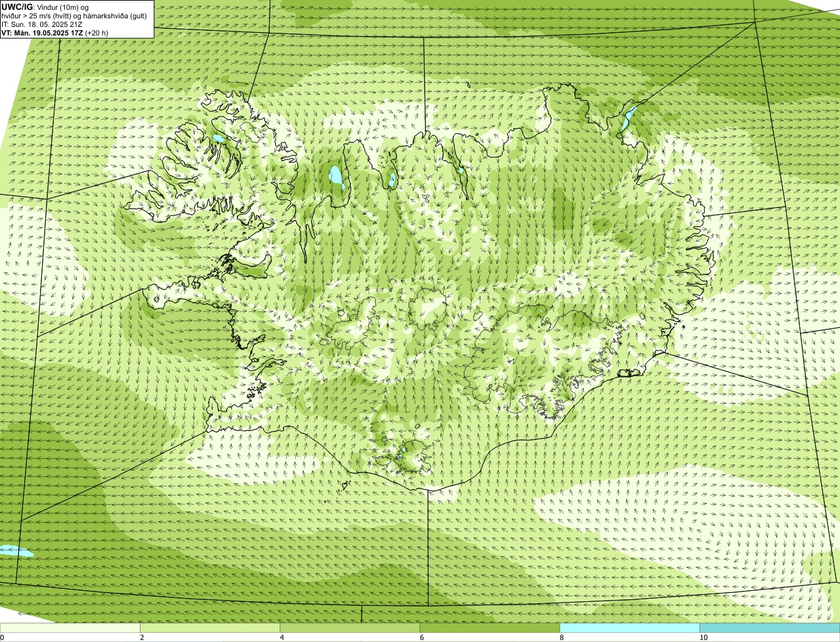Select the light cyan 8–10 legend segment
840x642 pixels.
click(x=630, y=628)
